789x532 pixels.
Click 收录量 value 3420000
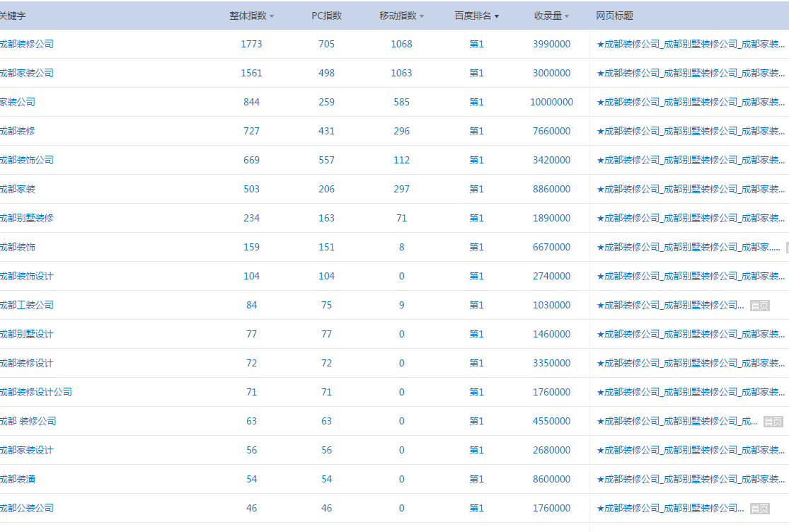point(551,160)
